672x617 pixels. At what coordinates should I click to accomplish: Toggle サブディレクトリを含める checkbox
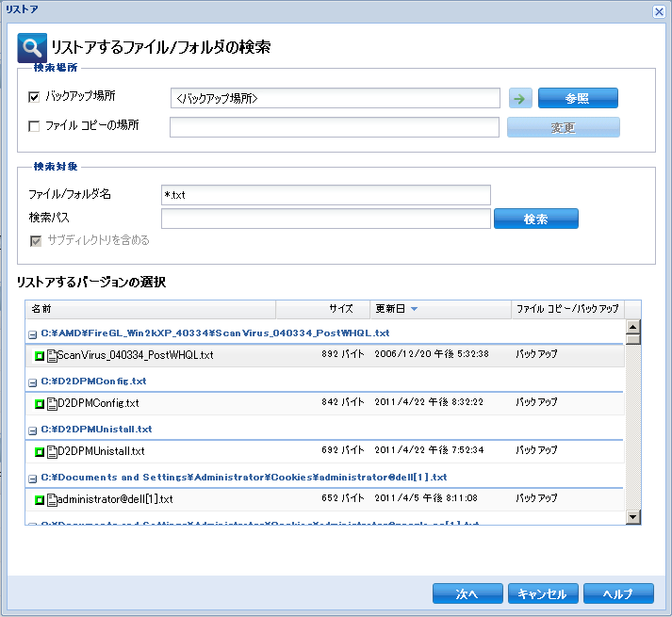[36, 241]
